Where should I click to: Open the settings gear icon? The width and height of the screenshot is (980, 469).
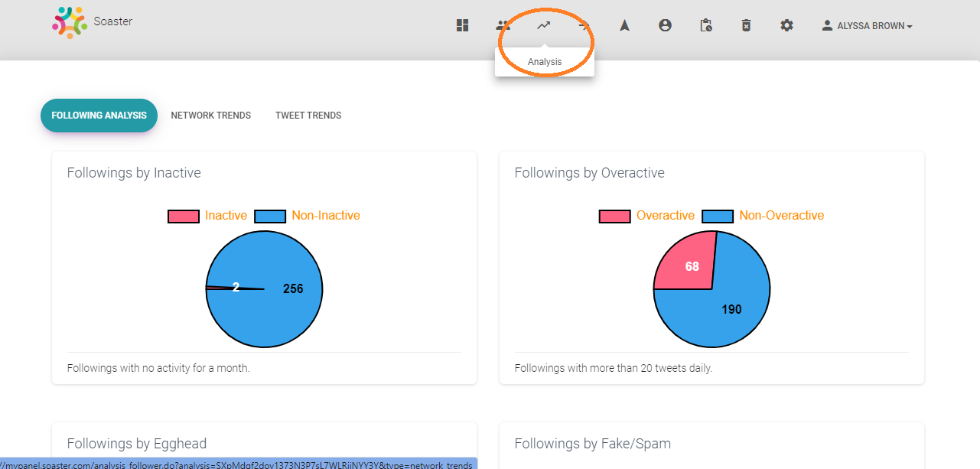tap(786, 25)
